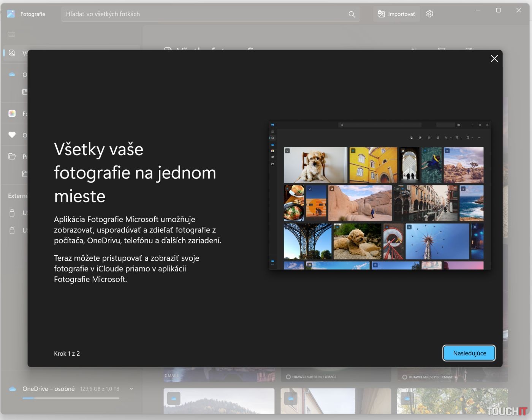Click the OneDrive storage usage bar
532x420 pixels.
pos(71,398)
